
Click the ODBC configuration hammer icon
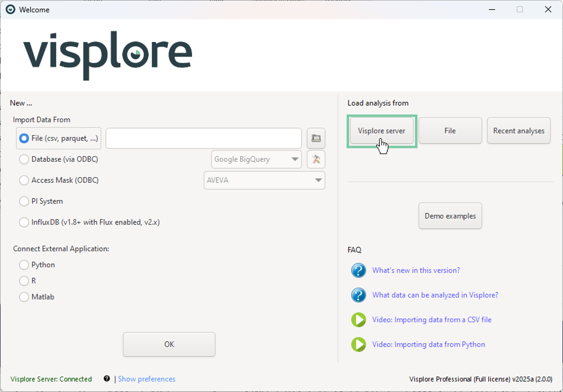316,159
